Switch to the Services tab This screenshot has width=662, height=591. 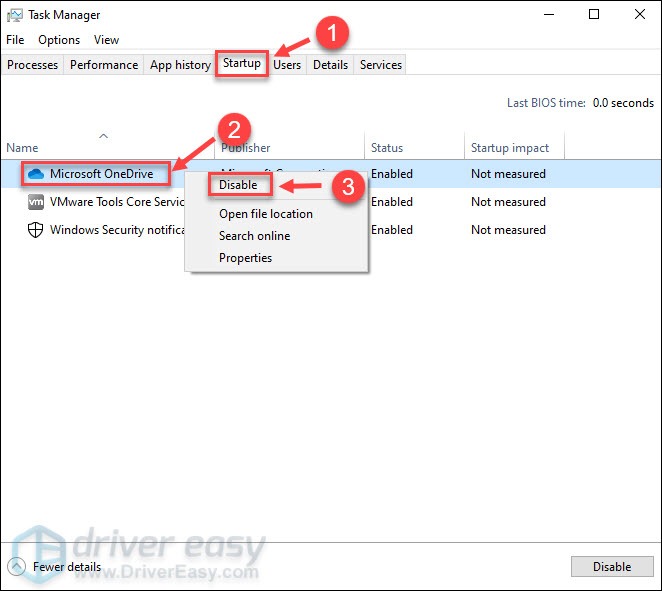coord(381,65)
